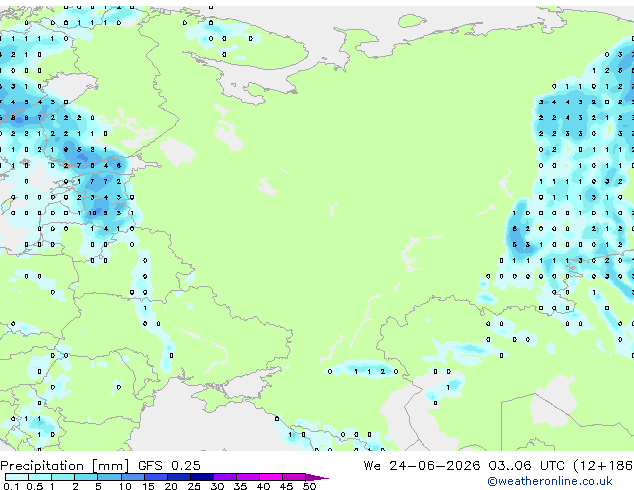This screenshot has height=490, width=634.
Task: Click the 'Precipitation [mm]' title text
Action: pyautogui.click(x=65, y=466)
